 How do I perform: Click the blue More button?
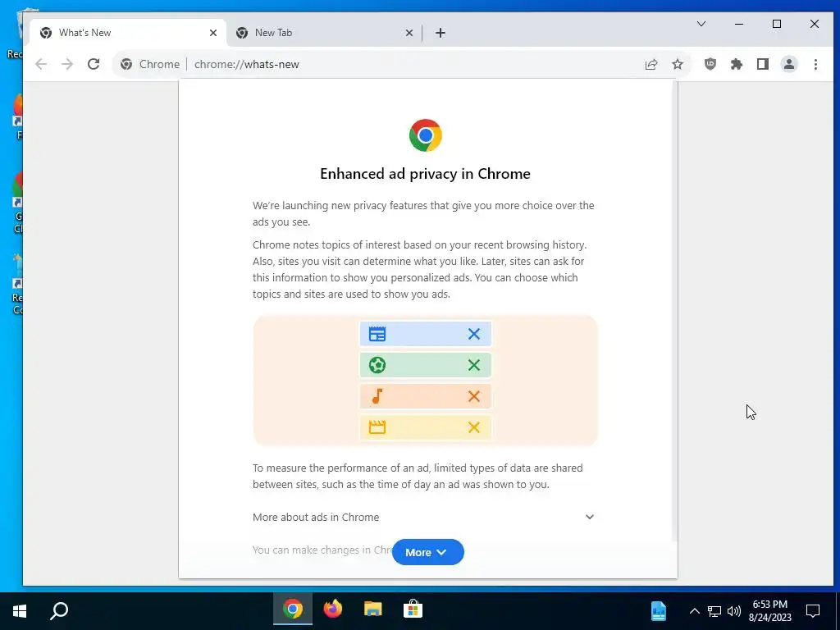(428, 552)
